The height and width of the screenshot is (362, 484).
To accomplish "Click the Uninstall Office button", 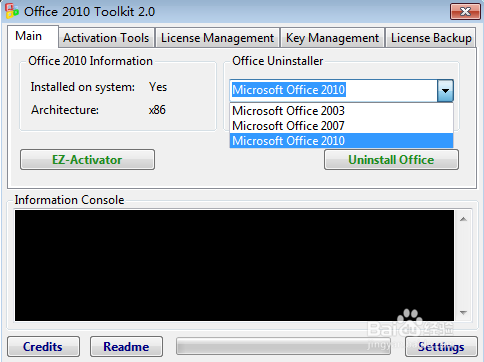I will click(x=391, y=160).
